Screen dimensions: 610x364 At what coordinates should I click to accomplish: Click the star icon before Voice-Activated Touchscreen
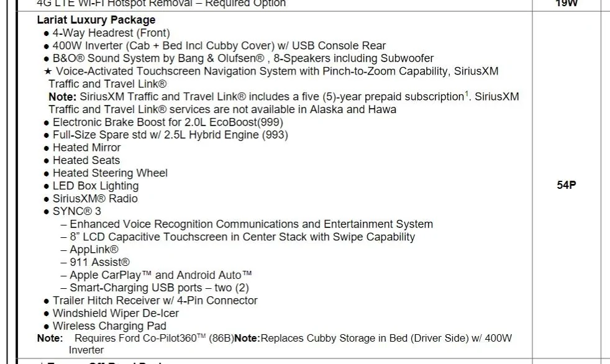(48, 71)
